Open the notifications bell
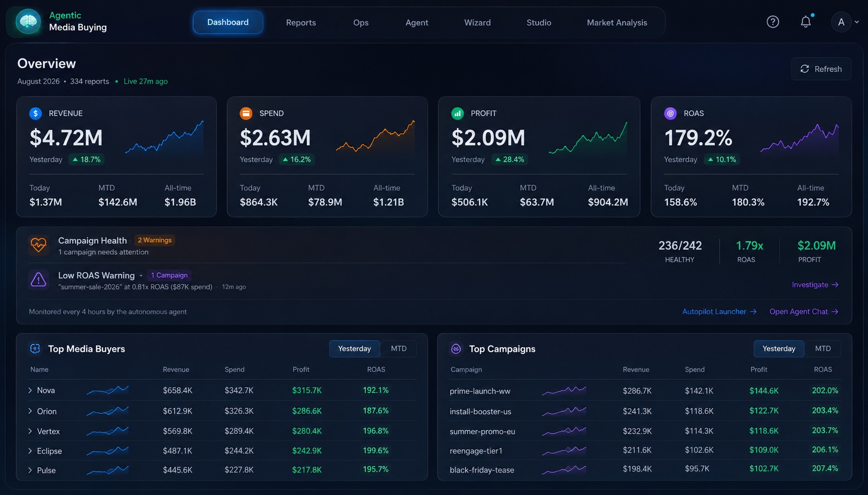The image size is (868, 495). (x=806, y=22)
